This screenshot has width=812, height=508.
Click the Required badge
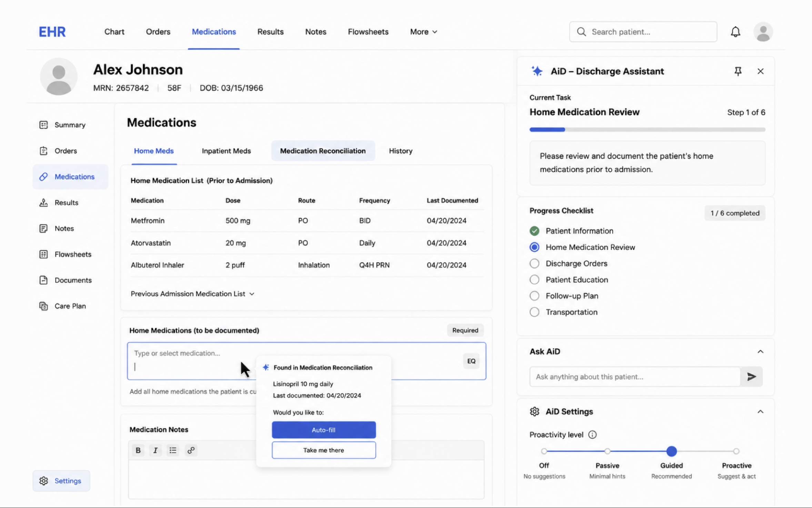465,330
